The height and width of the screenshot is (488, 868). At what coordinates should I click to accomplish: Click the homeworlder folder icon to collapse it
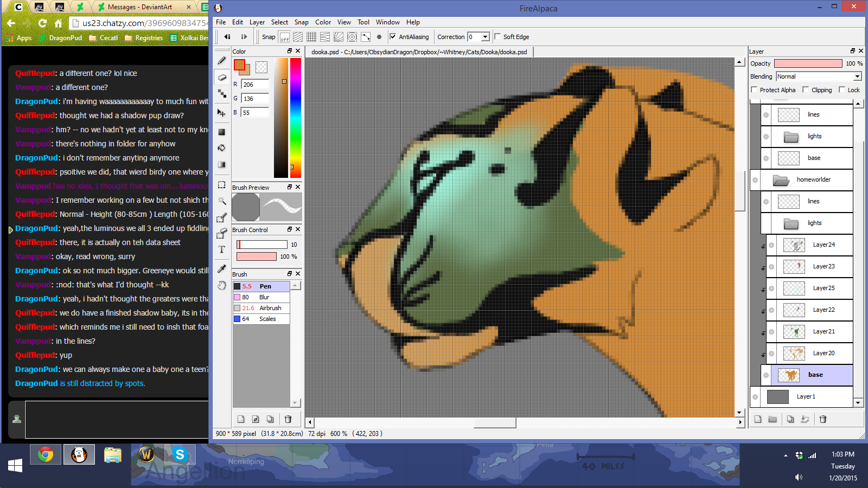pos(781,180)
